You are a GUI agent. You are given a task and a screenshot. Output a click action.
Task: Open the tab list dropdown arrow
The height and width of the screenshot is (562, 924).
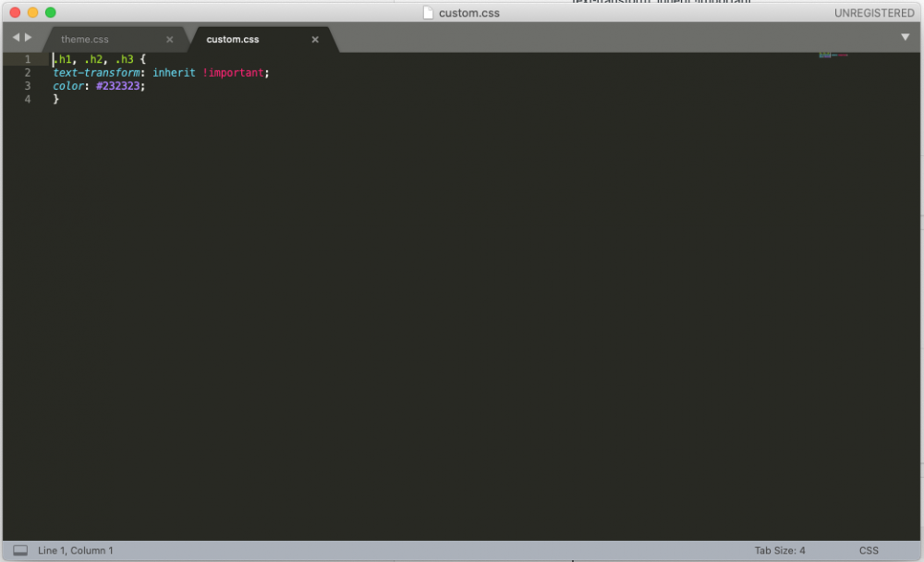click(x=906, y=37)
